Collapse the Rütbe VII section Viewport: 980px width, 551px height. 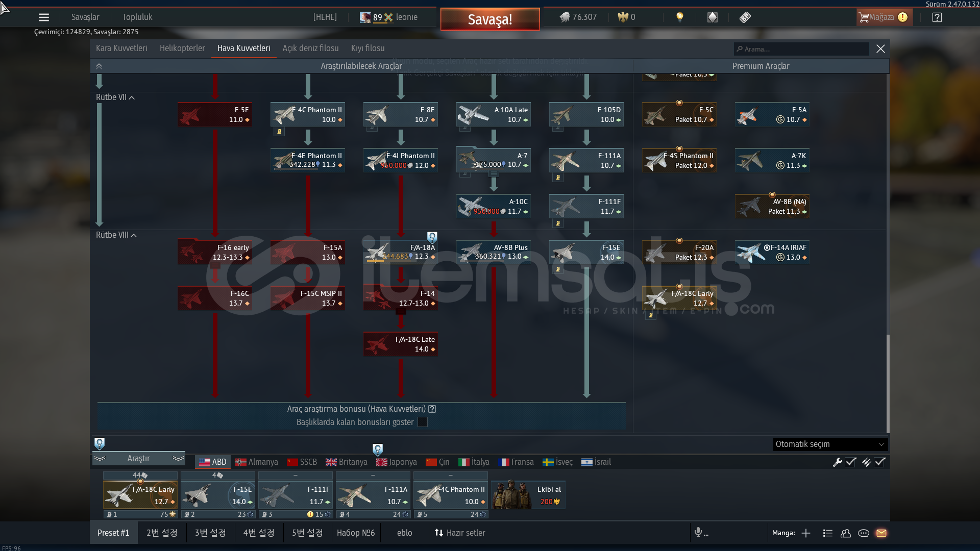tap(115, 97)
